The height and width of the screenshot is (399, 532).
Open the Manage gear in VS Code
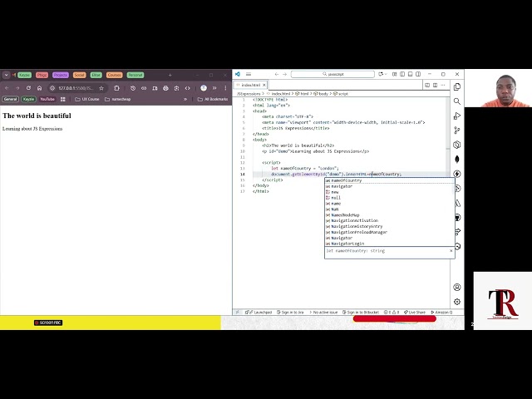457,302
